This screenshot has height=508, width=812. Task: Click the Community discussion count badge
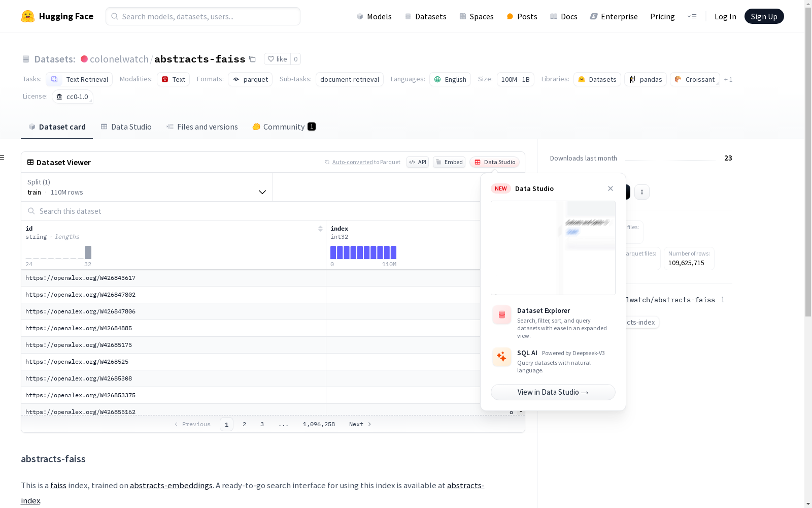tap(312, 126)
